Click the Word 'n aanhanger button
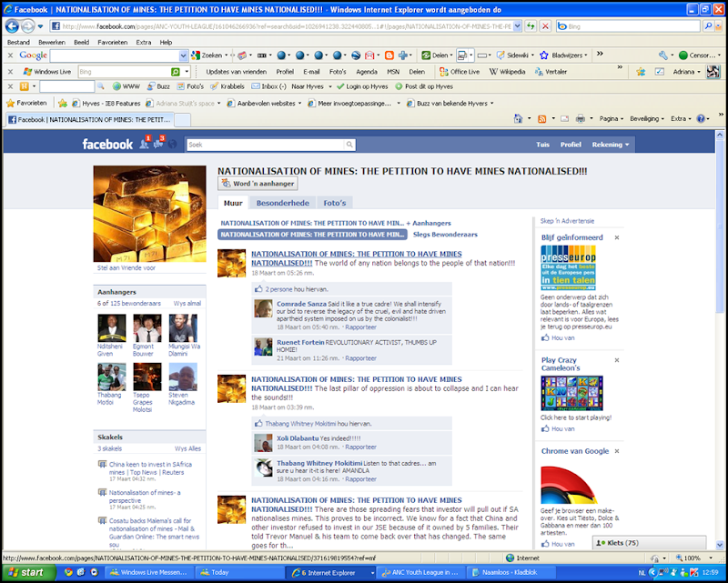This screenshot has width=728, height=583. click(258, 184)
